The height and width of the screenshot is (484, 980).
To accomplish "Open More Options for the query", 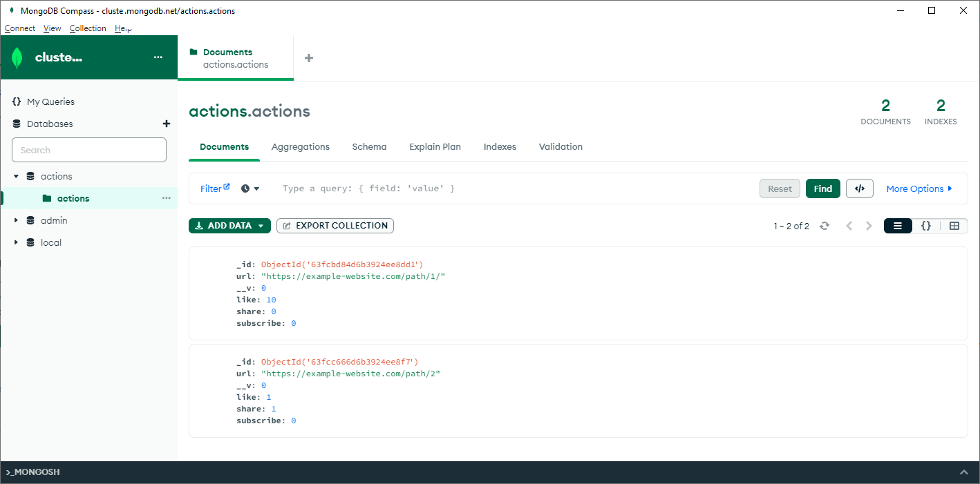I will point(915,188).
